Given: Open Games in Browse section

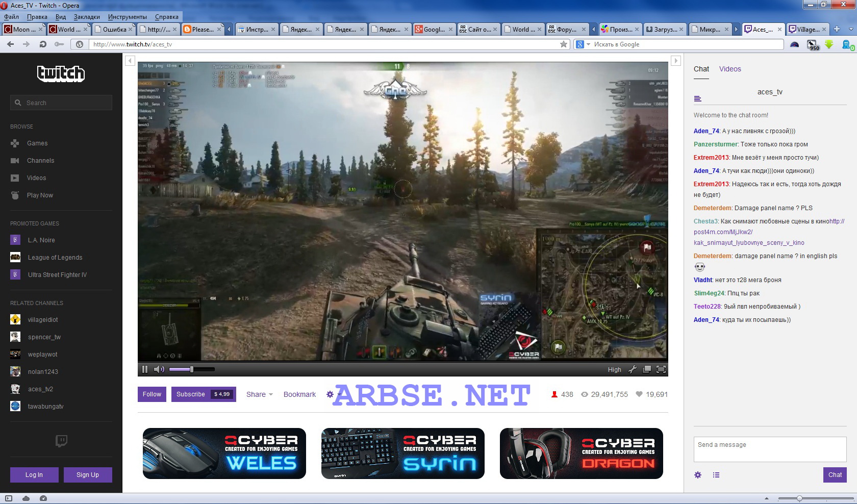Looking at the screenshot, I should 37,143.
